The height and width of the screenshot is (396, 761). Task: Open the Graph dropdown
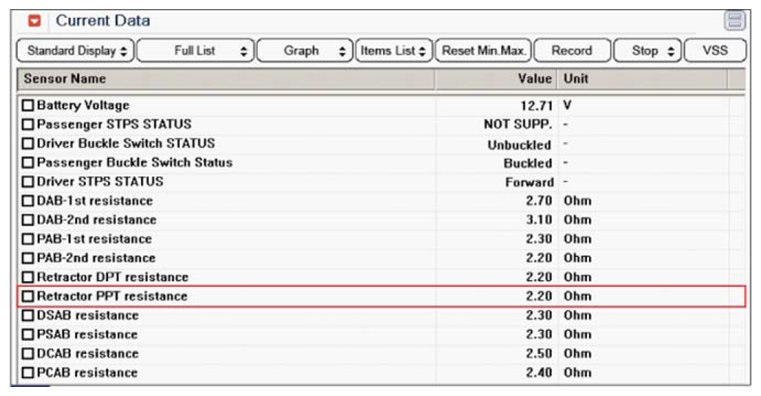coord(304,50)
